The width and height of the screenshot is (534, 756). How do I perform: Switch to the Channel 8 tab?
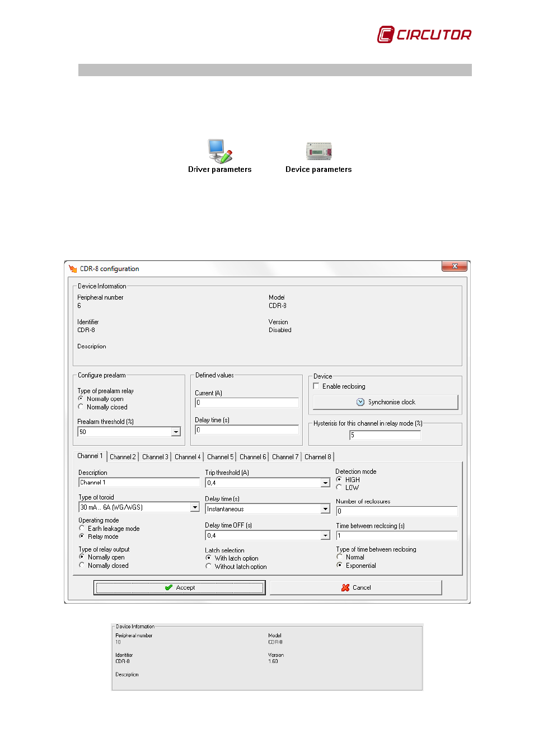317,457
